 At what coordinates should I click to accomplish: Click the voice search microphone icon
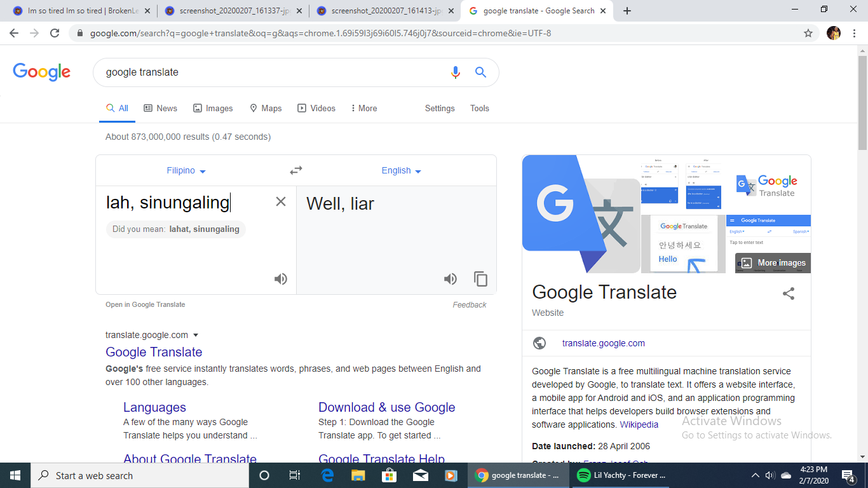tap(455, 72)
